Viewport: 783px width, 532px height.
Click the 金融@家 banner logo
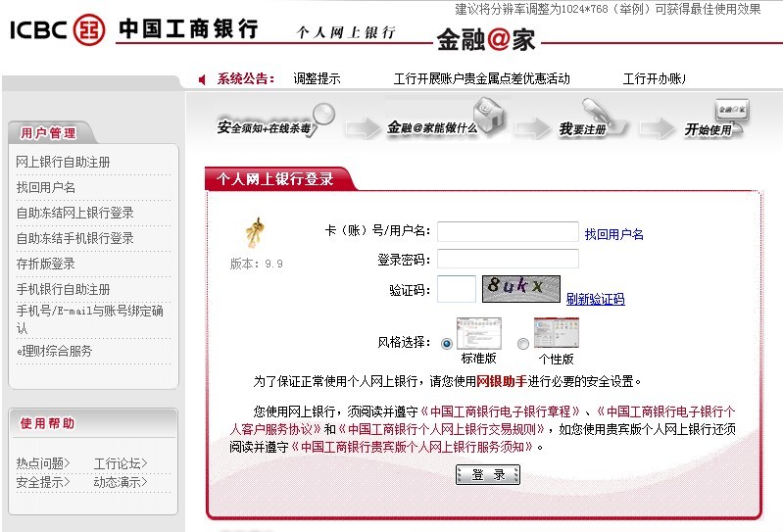pos(486,39)
